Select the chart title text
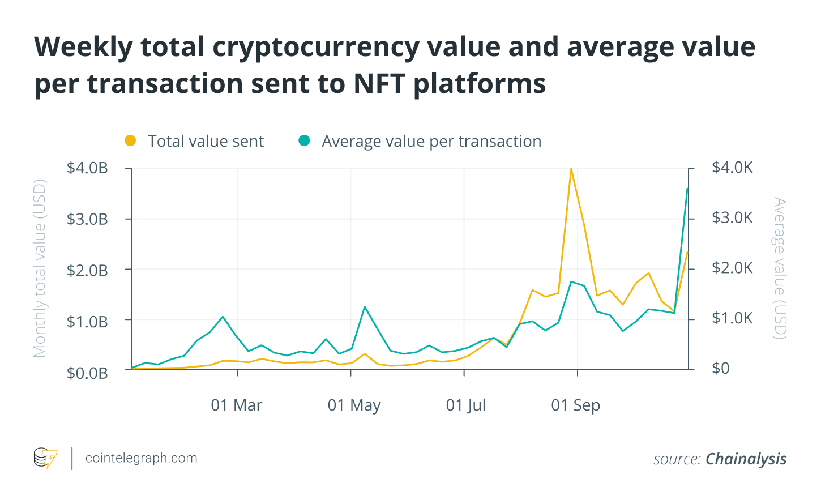Image resolution: width=821 pixels, height=504 pixels. point(395,65)
